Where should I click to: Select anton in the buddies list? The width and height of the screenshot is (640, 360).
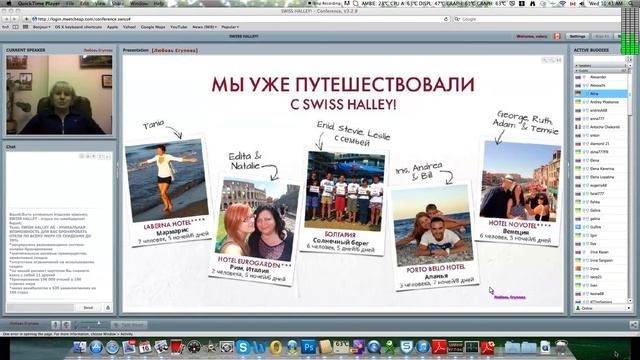click(x=601, y=136)
